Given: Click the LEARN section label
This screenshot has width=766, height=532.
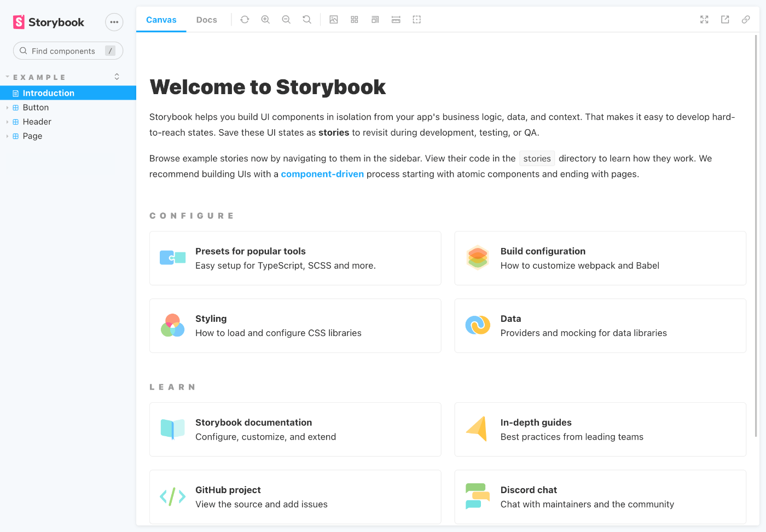Looking at the screenshot, I should (x=173, y=387).
